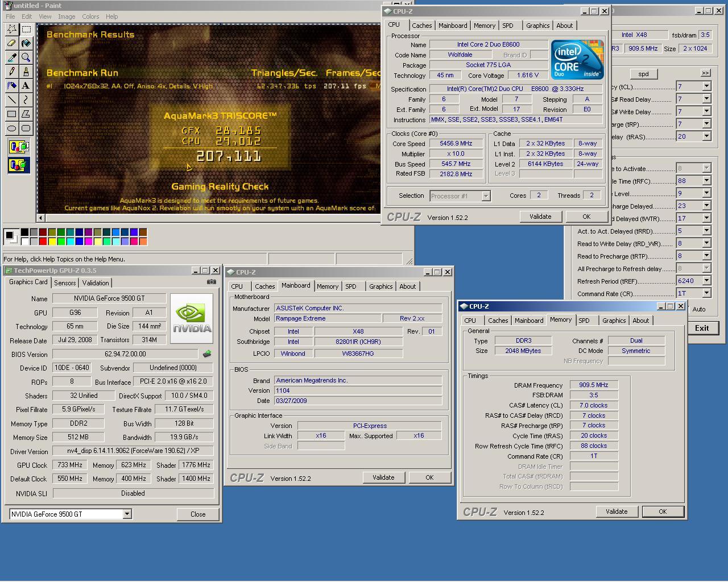Select the Free-Form Select tool in Paint

pyautogui.click(x=11, y=29)
